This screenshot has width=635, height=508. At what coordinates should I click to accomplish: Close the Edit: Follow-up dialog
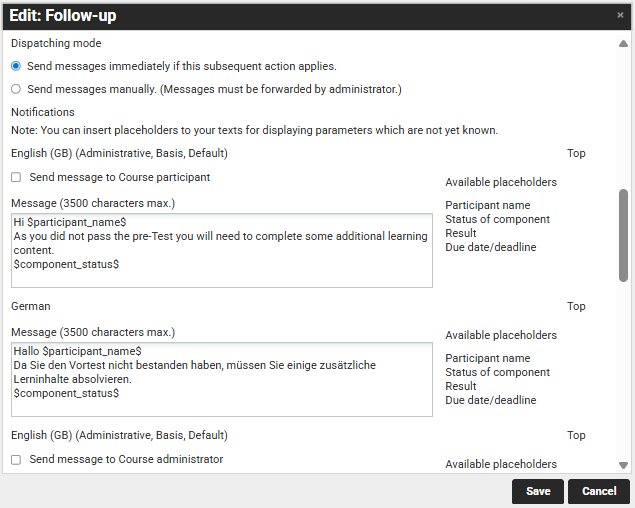pos(620,15)
